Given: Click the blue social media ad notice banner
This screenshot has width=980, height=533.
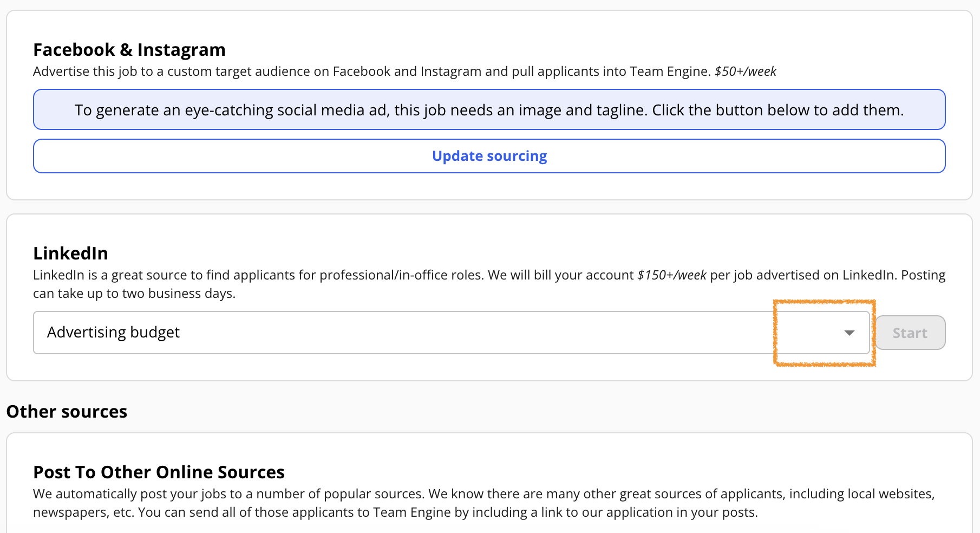Looking at the screenshot, I should pos(489,109).
